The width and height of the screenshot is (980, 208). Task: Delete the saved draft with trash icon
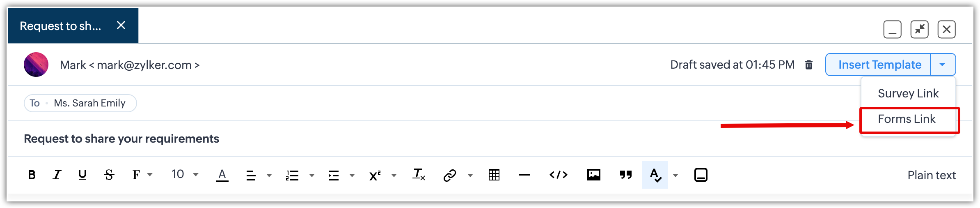click(x=808, y=65)
